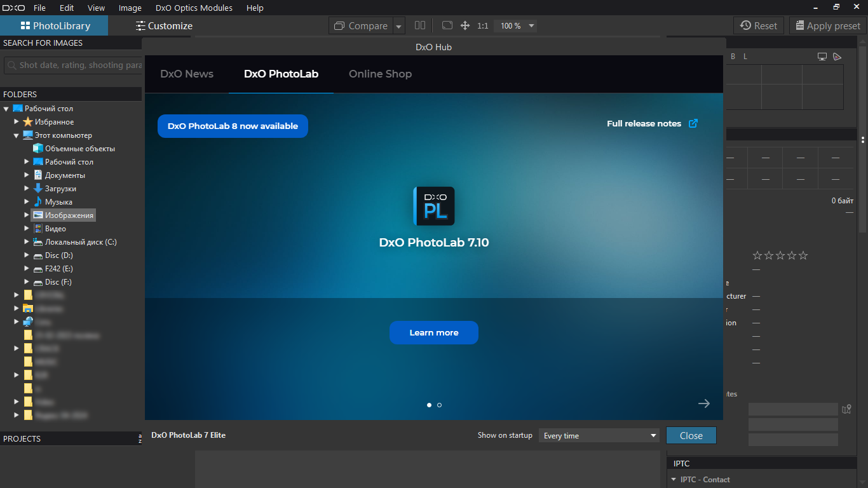Click the DxO PhotoLab PL logo
The height and width of the screenshot is (488, 868).
434,206
